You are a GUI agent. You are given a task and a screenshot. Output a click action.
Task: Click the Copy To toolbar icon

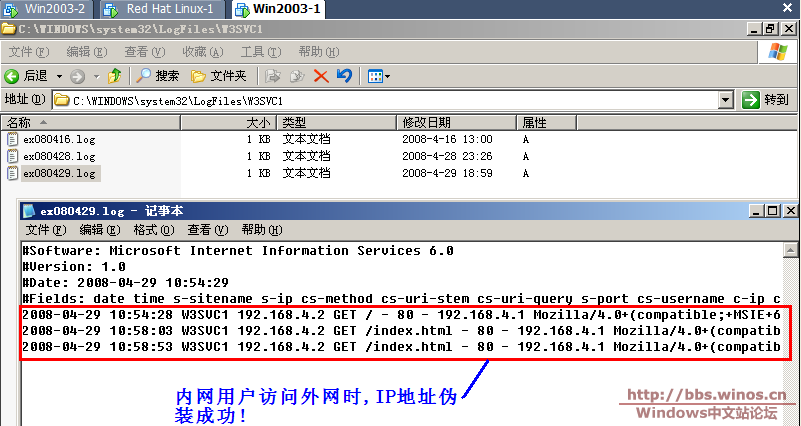[x=297, y=77]
